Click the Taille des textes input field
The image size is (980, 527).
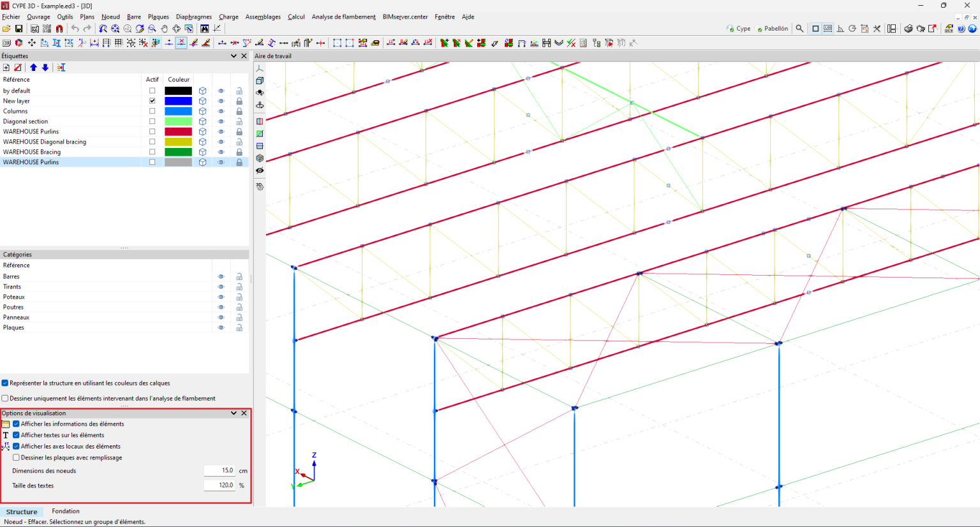pyautogui.click(x=219, y=486)
